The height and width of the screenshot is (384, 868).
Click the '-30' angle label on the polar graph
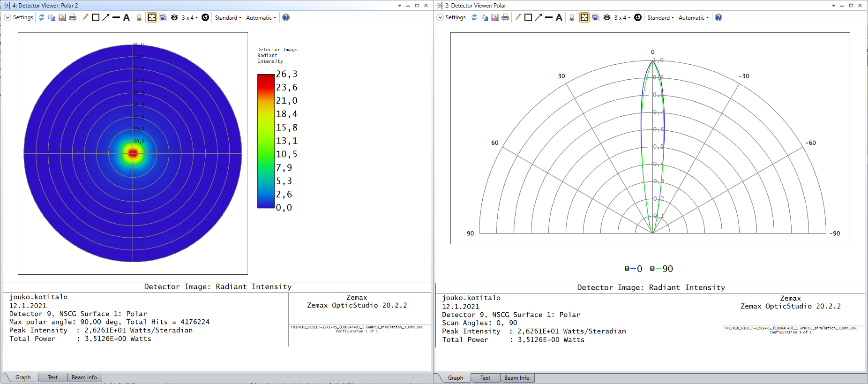tap(744, 76)
